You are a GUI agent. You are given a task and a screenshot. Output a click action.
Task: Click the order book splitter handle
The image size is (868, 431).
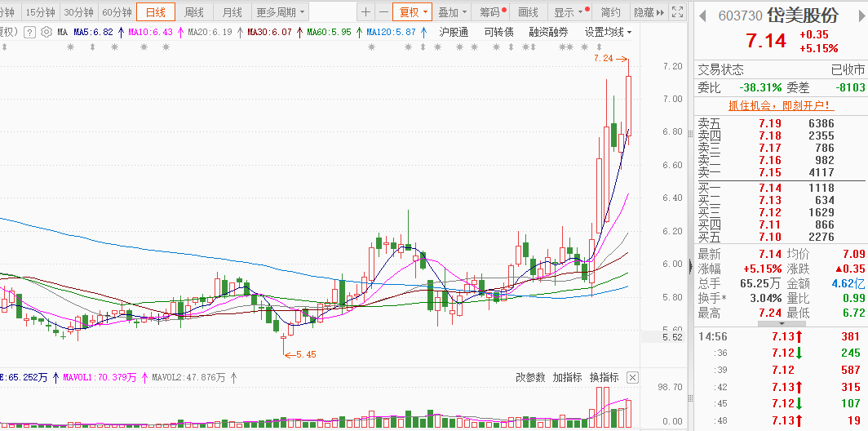click(x=690, y=134)
